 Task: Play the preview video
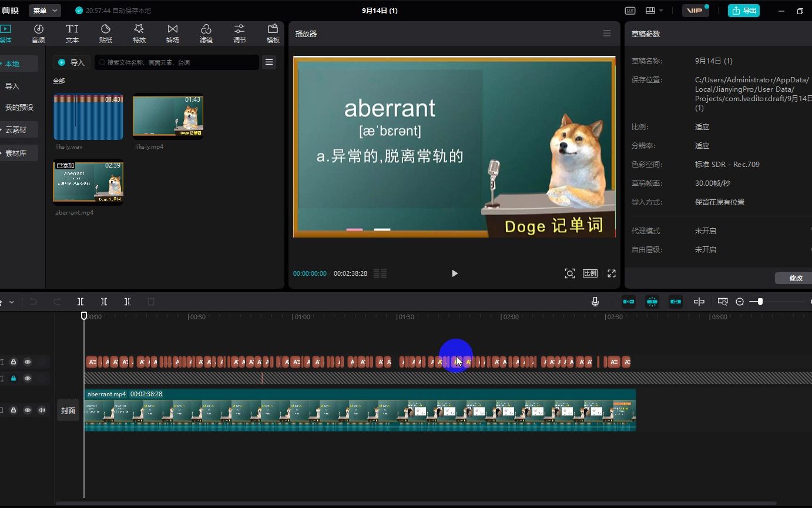click(x=454, y=273)
